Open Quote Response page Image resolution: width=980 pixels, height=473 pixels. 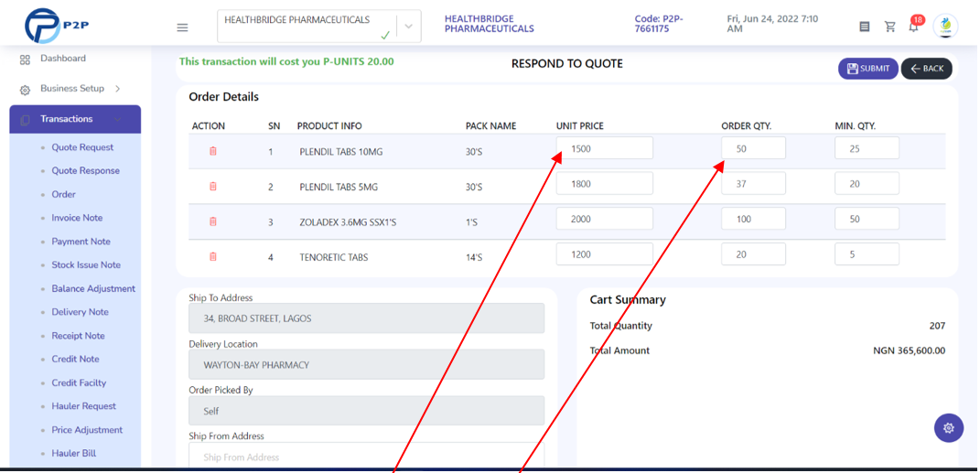click(86, 170)
